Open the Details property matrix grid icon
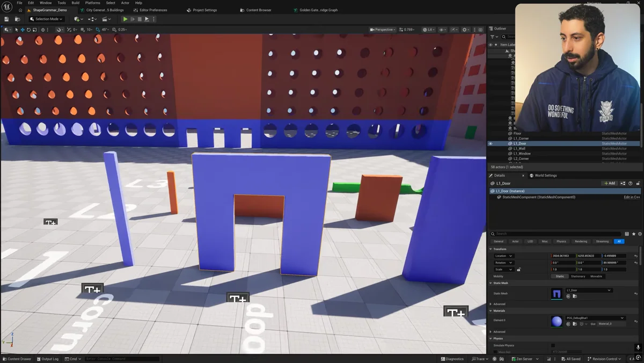644x363 pixels. [627, 234]
